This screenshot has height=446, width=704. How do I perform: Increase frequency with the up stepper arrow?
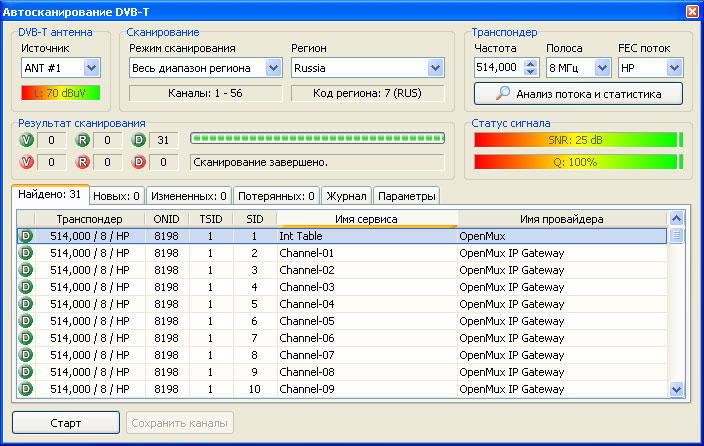[531, 63]
